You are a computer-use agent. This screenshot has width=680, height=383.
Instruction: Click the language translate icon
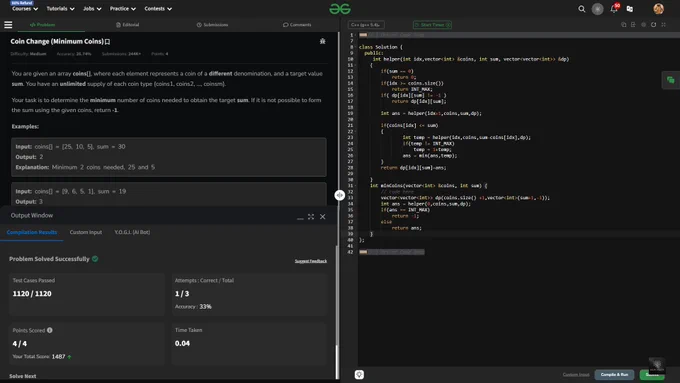tap(630, 9)
